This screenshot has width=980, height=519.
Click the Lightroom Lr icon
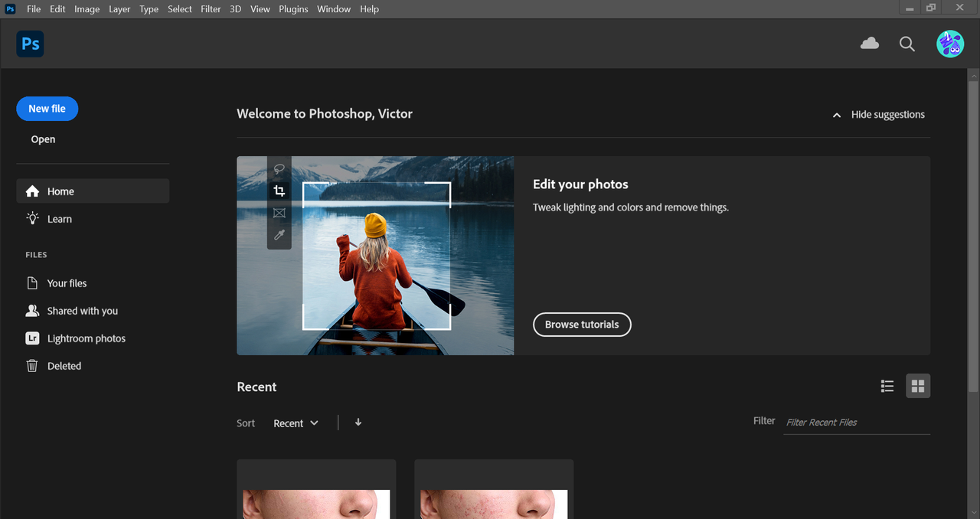[x=32, y=338]
